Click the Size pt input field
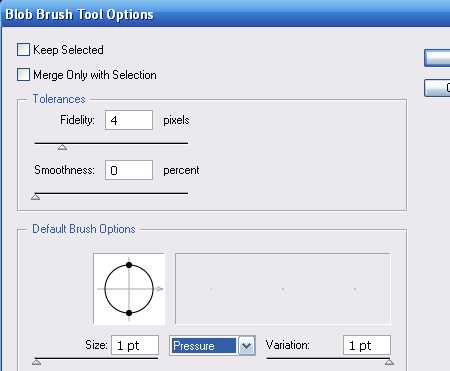This screenshot has height=371, width=450. pyautogui.click(x=135, y=345)
